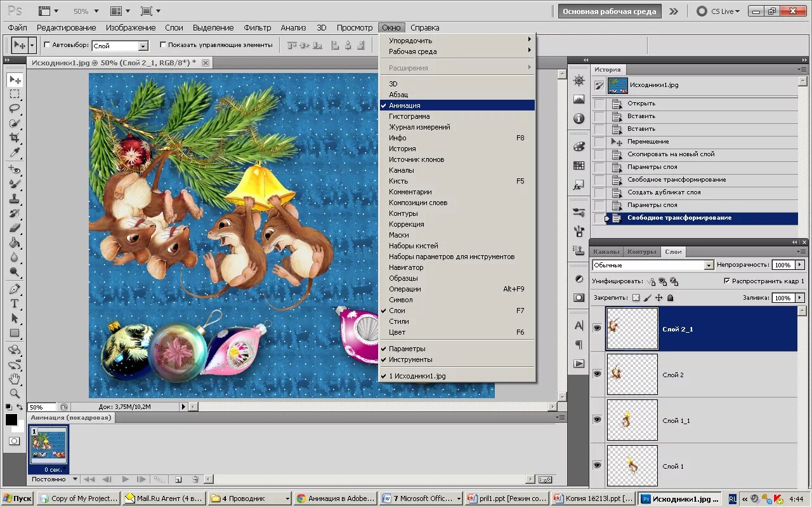Enable the Автовыбор checkbox
This screenshot has width=812, height=508.
tap(47, 45)
